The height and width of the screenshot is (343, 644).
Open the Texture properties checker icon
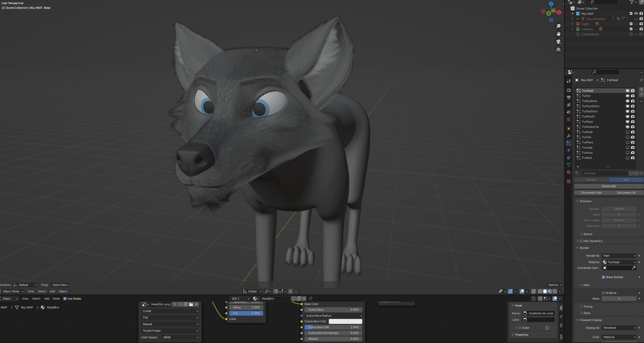click(569, 181)
